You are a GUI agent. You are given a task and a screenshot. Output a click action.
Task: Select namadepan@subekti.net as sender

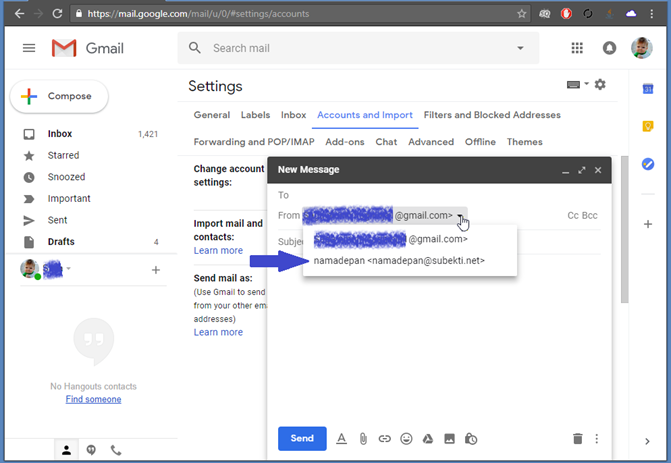click(x=399, y=261)
